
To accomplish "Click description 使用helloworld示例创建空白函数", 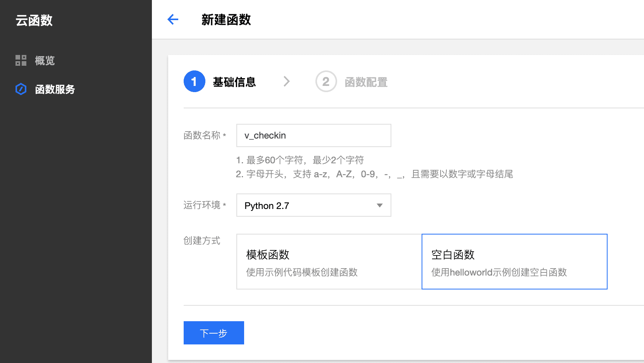I will click(499, 272).
